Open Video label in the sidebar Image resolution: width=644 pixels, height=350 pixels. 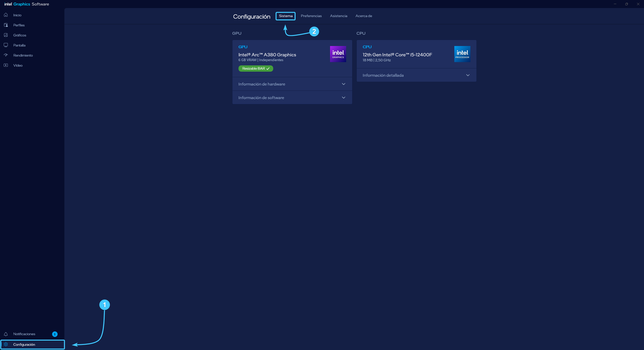pyautogui.click(x=18, y=65)
